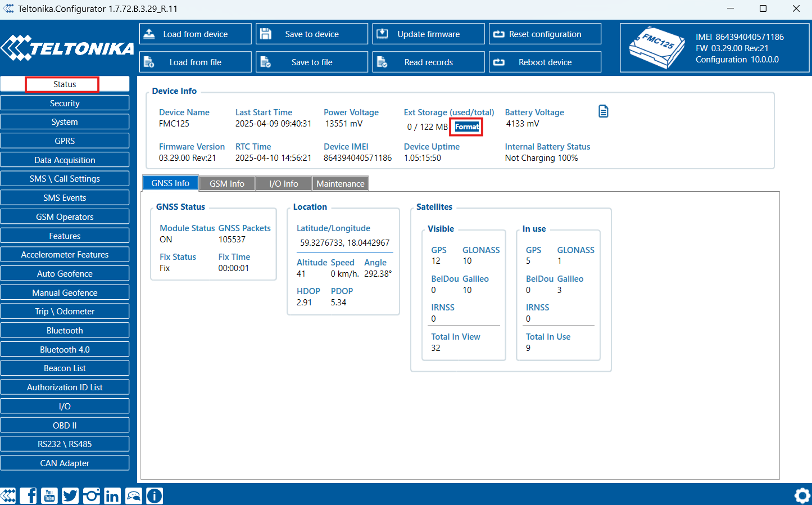Open the Security section
The width and height of the screenshot is (812, 505).
coord(65,103)
